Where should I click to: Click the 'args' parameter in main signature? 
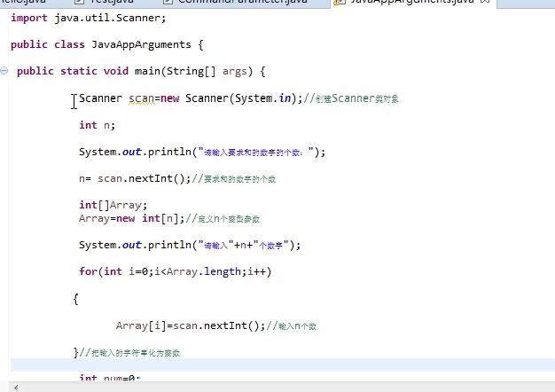point(234,72)
